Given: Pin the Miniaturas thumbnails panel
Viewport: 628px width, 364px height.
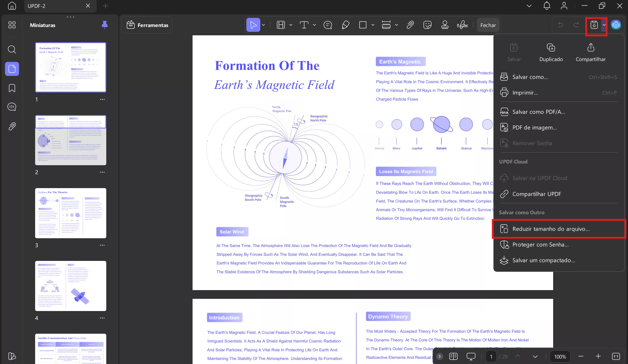Looking at the screenshot, I should click(105, 25).
